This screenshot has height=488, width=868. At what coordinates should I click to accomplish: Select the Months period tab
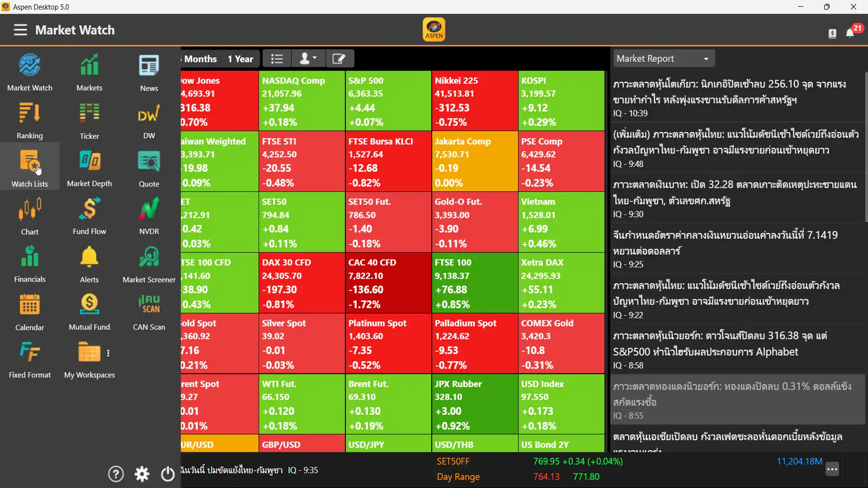pyautogui.click(x=200, y=59)
